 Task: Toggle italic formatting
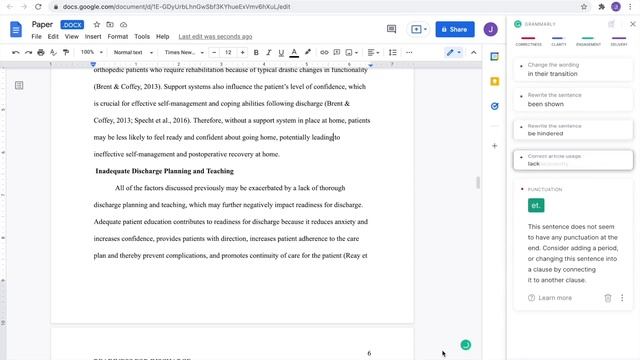[x=269, y=52]
